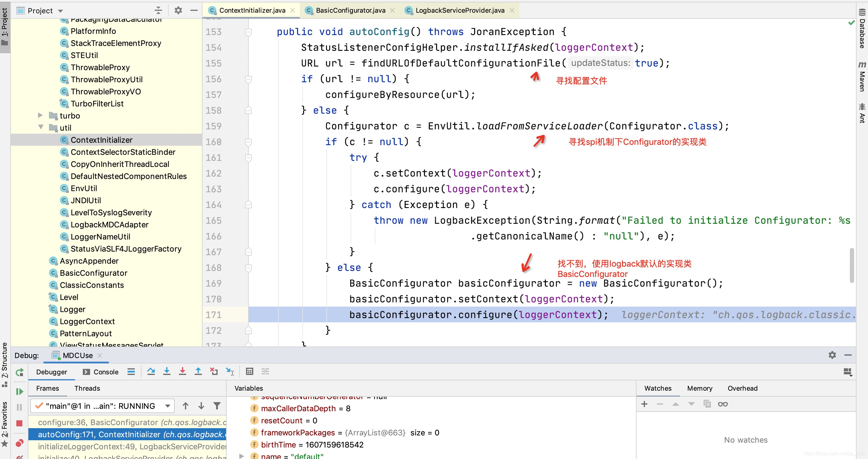Toggle Show Watches in Variables glasses icon
868x459 pixels.
(x=722, y=404)
